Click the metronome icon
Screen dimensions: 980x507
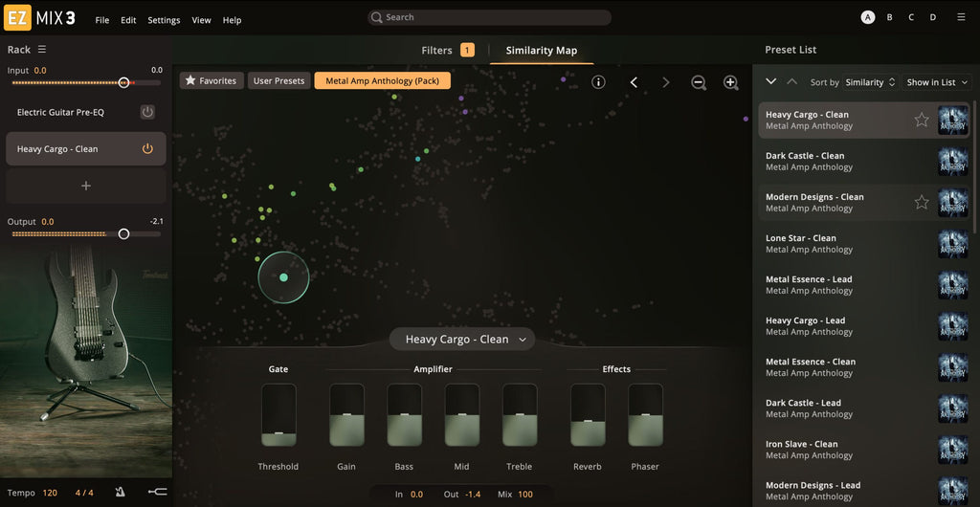[120, 493]
